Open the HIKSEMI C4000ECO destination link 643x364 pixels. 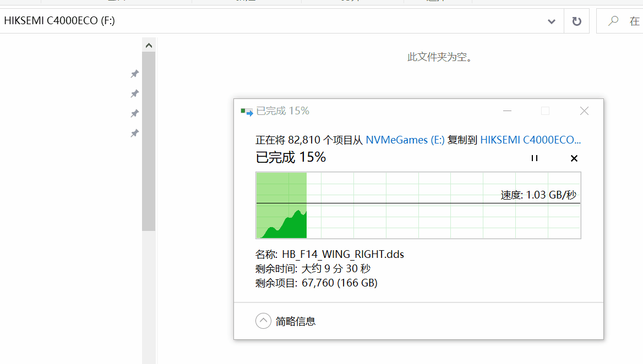click(530, 140)
